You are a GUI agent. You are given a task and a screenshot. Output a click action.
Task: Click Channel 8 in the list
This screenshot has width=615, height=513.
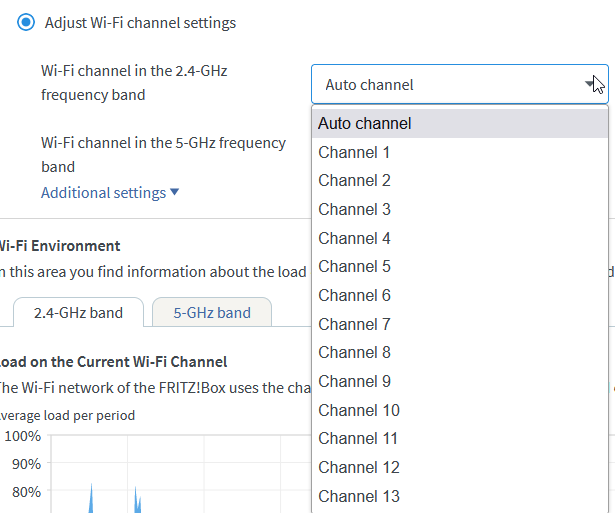460,353
